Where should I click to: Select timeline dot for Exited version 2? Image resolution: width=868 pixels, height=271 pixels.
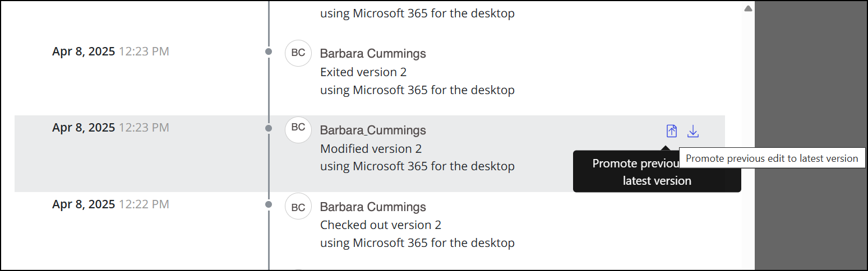(269, 52)
